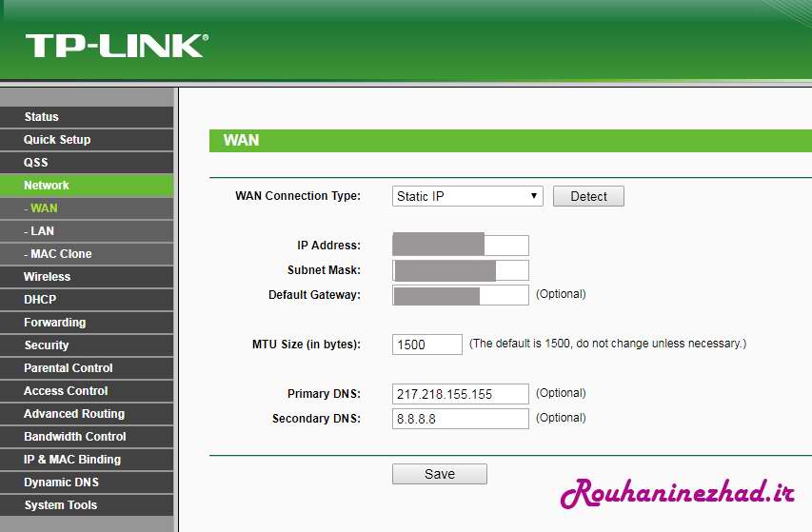Click the "Primary DNS:" label
Image resolution: width=812 pixels, height=532 pixels.
pos(324,394)
